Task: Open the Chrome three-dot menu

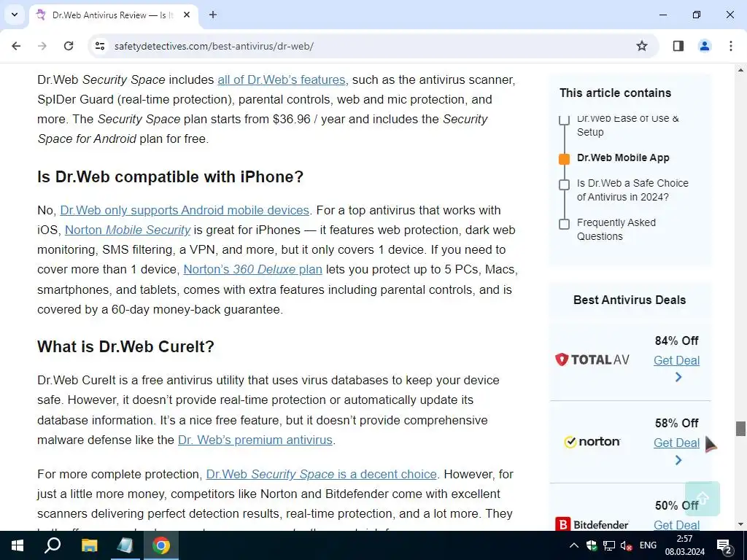Action: coord(731,46)
